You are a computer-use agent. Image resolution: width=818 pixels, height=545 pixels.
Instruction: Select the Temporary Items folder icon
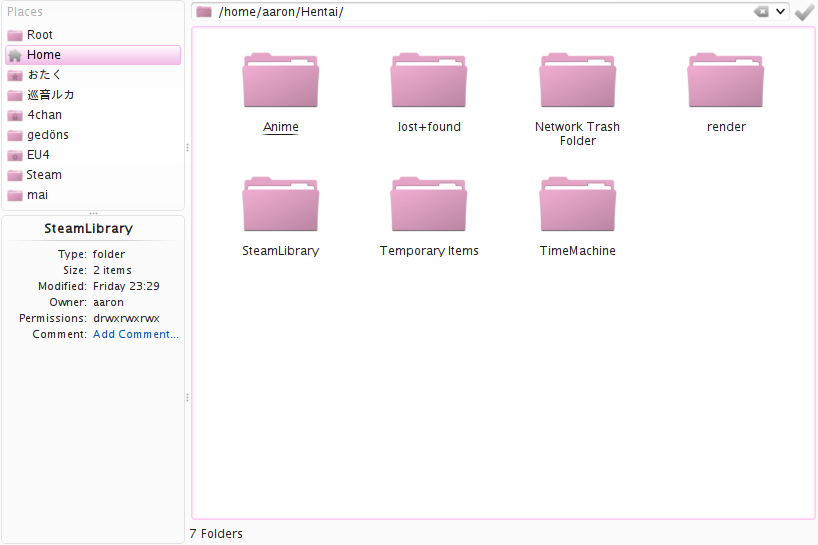pos(429,204)
